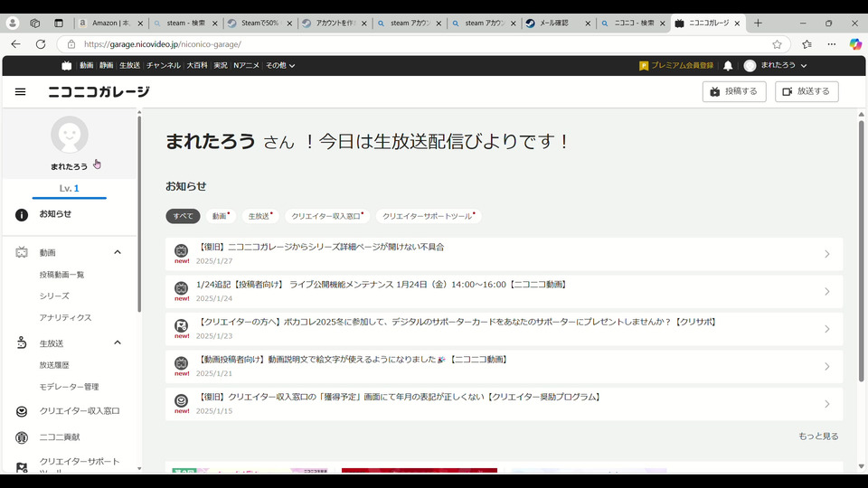The width and height of the screenshot is (868, 488).
Task: Click the 投稿する button
Action: (734, 91)
